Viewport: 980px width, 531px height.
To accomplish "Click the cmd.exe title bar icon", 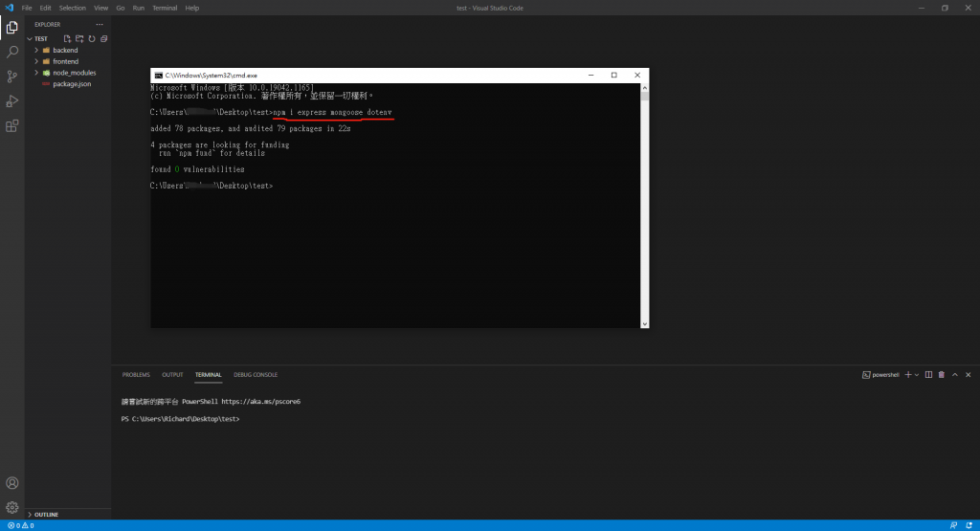I will 159,75.
